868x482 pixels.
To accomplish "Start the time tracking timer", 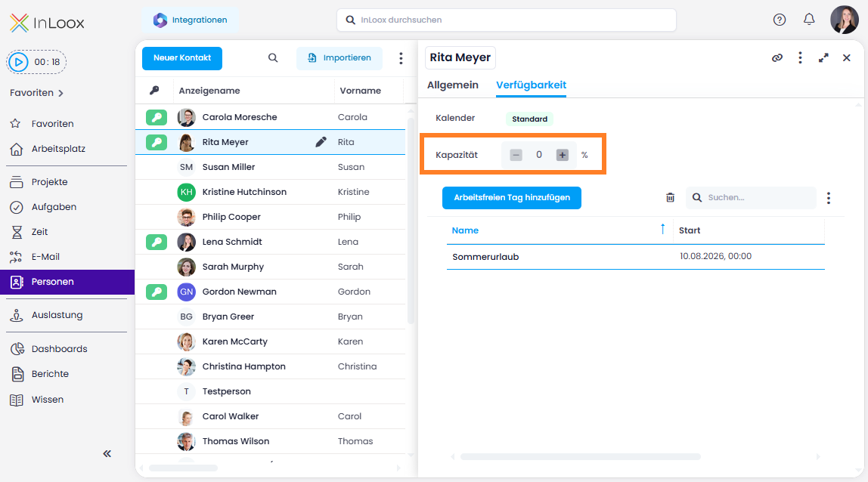I will point(18,62).
